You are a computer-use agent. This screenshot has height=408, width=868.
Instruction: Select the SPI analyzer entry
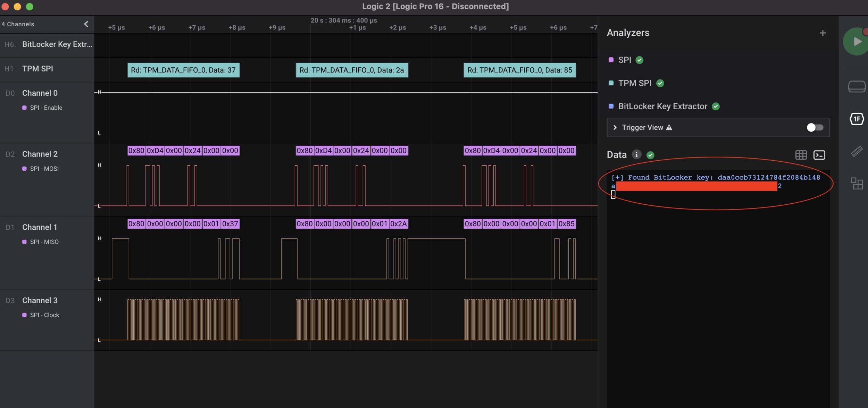click(x=625, y=60)
